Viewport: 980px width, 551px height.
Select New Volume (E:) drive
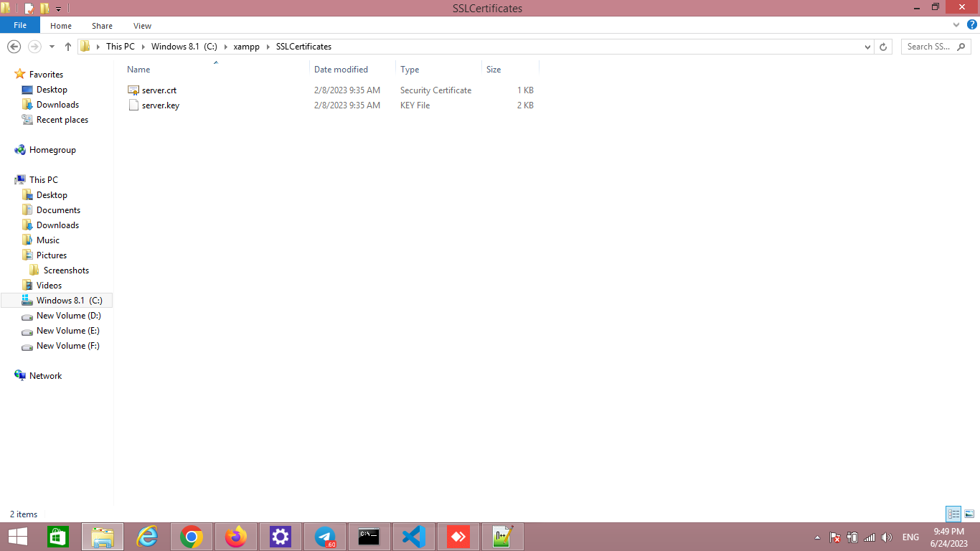pyautogui.click(x=68, y=331)
